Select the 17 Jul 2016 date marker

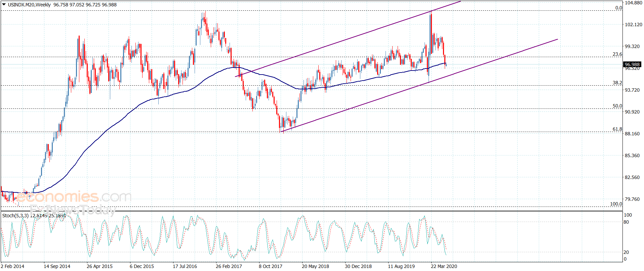[x=185, y=266]
